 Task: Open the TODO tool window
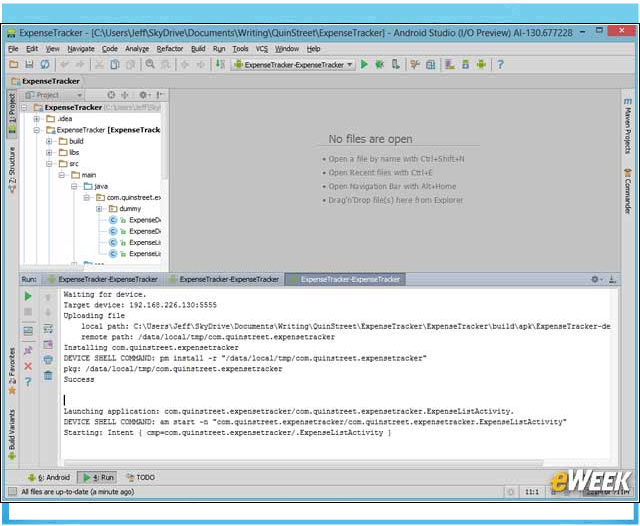pos(141,477)
